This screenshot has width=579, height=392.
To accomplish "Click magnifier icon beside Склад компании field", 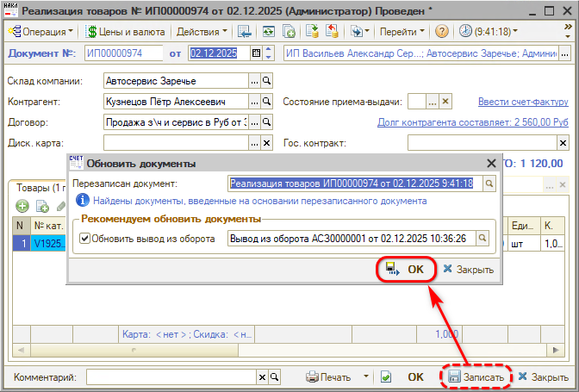I will tap(267, 81).
